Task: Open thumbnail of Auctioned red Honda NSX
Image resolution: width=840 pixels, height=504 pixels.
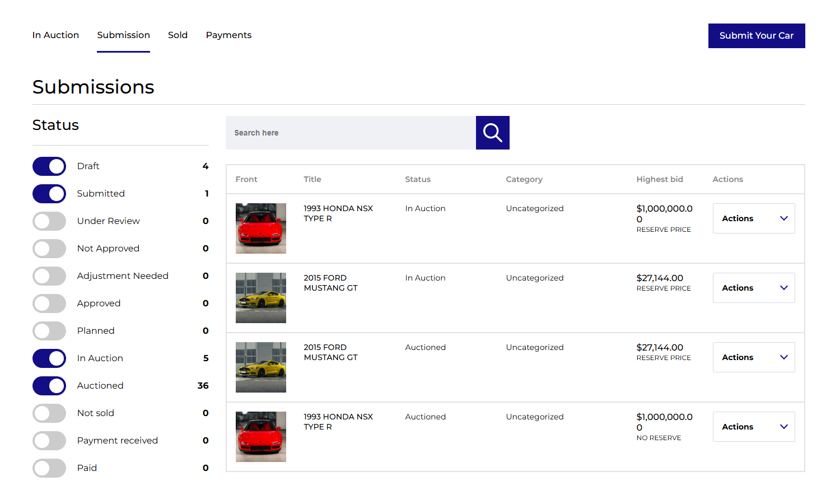Action: pyautogui.click(x=261, y=437)
